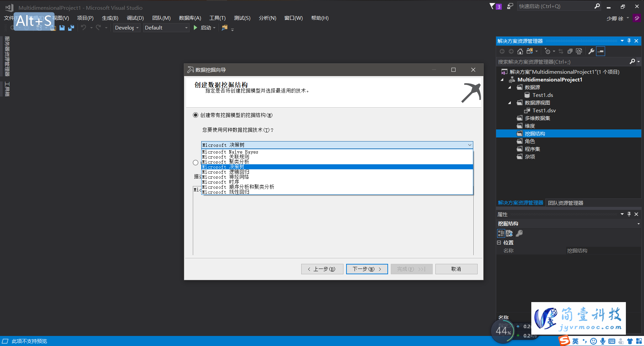Click the Preview Selected Items icon

601,51
